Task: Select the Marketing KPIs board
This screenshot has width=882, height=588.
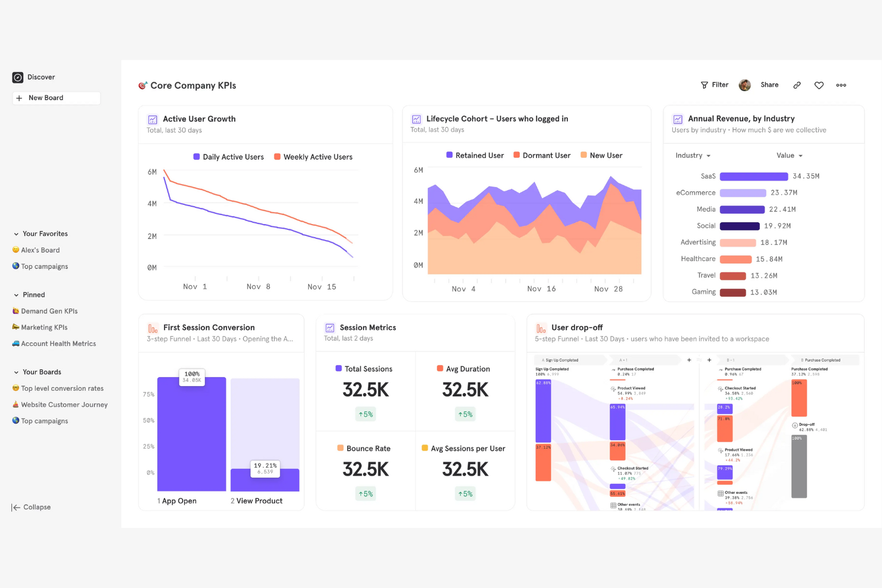Action: coord(45,327)
